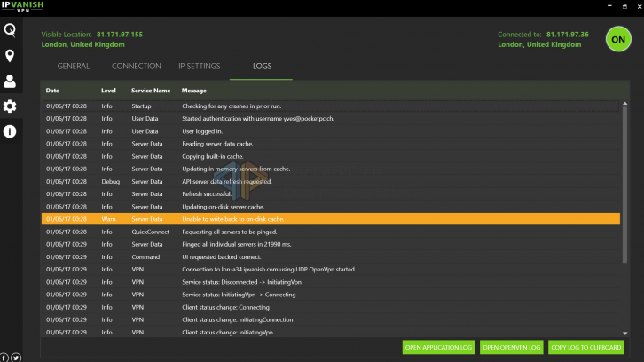Image resolution: width=644 pixels, height=362 pixels.
Task: Switch to the CONNECTION tab
Action: pyautogui.click(x=137, y=67)
